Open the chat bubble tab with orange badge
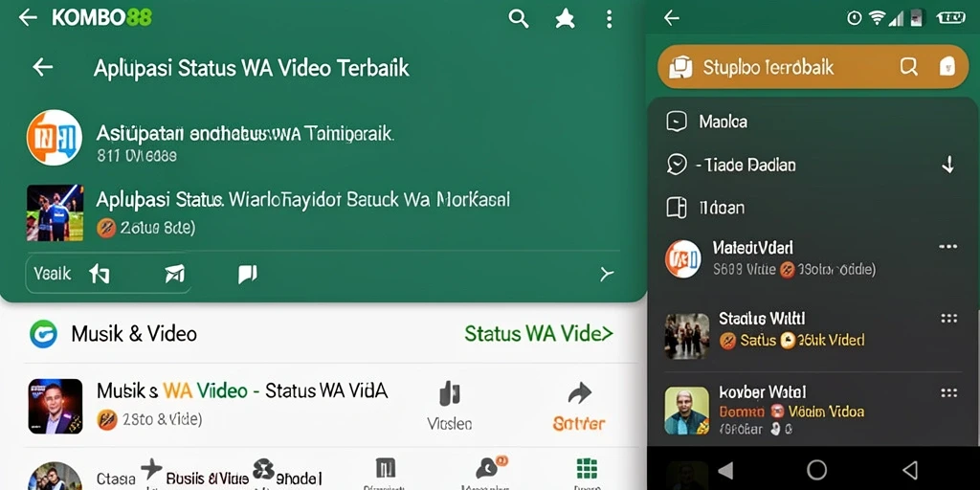The height and width of the screenshot is (490, 980). click(491, 467)
